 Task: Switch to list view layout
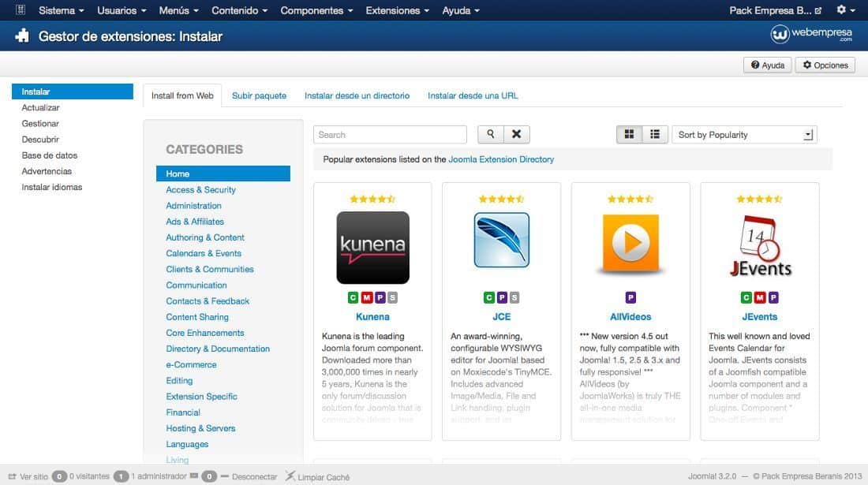click(x=655, y=134)
